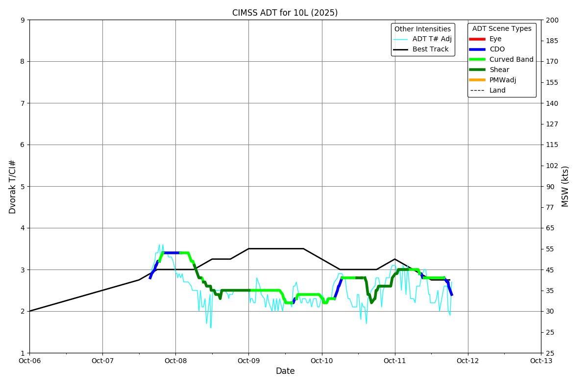
Task: Click MSW axis tick label "45"
Action: (550, 270)
